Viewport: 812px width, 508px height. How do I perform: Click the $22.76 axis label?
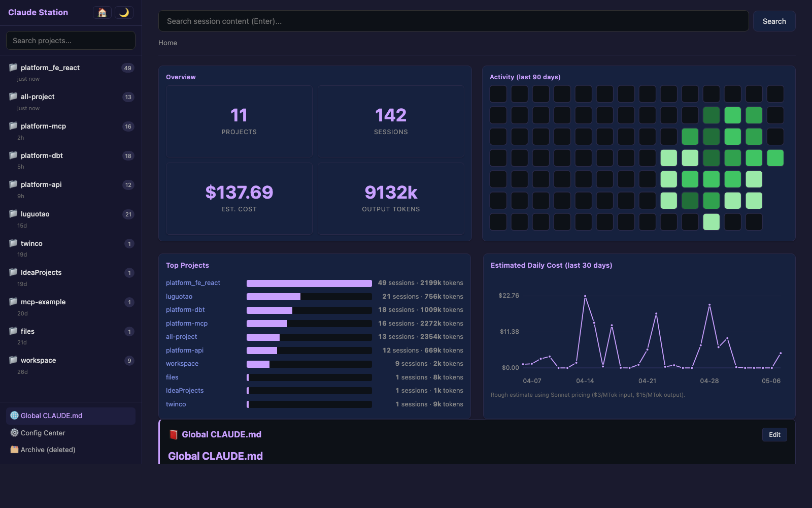[x=509, y=296]
